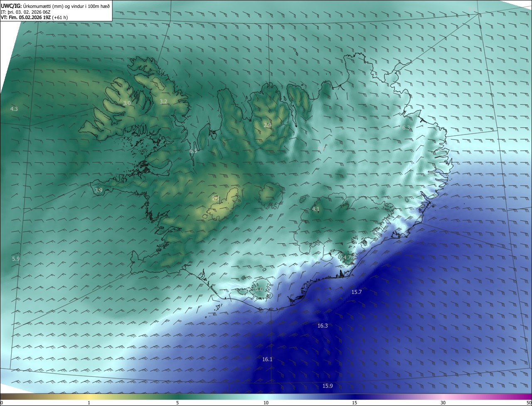
Task: Click the valid time line "VT: Fim. 05.02.2026 19Z"
Action: point(25,17)
